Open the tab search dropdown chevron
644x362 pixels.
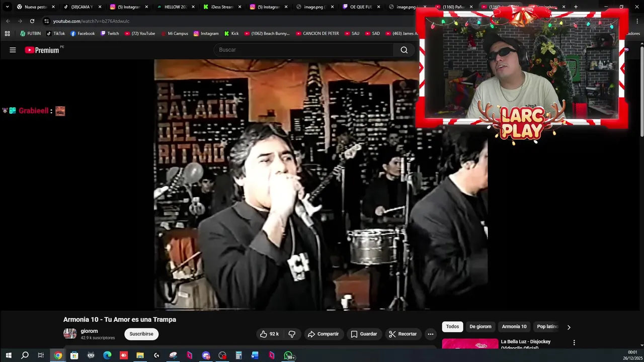(x=7, y=7)
